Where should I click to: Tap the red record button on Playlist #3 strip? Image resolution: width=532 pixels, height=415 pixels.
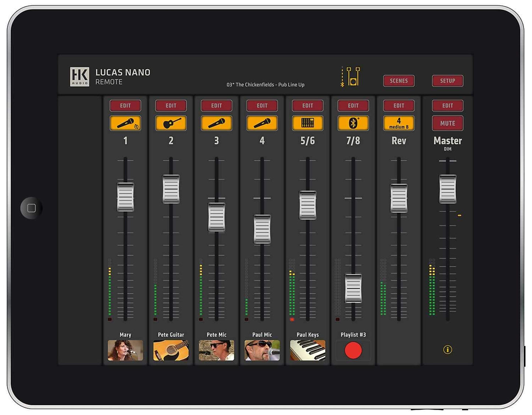(x=353, y=350)
